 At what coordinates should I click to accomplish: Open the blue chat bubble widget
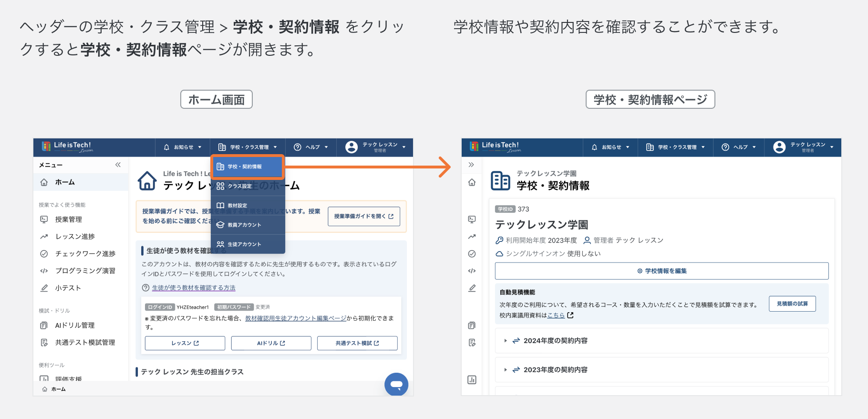396,384
